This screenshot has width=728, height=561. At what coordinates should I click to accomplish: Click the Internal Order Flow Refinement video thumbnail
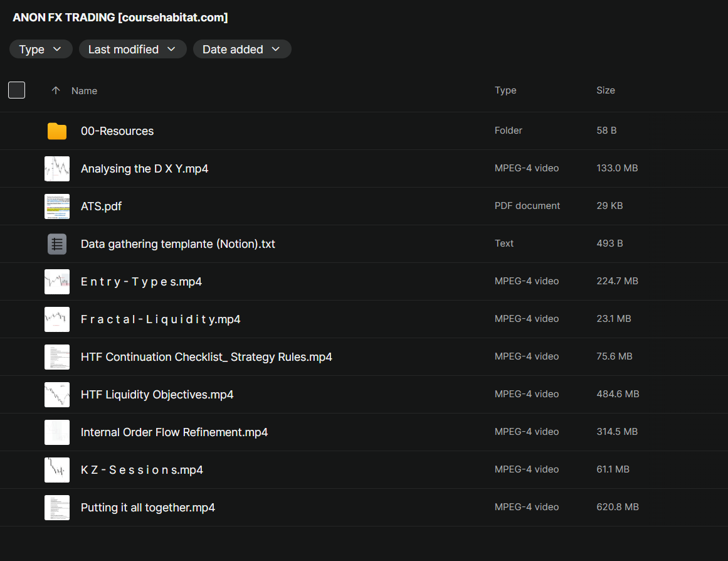57,432
